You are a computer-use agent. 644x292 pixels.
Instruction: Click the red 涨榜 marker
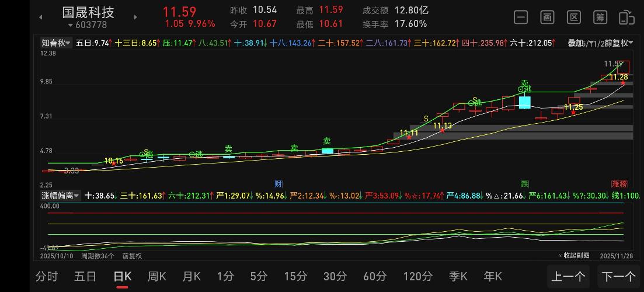(619, 184)
